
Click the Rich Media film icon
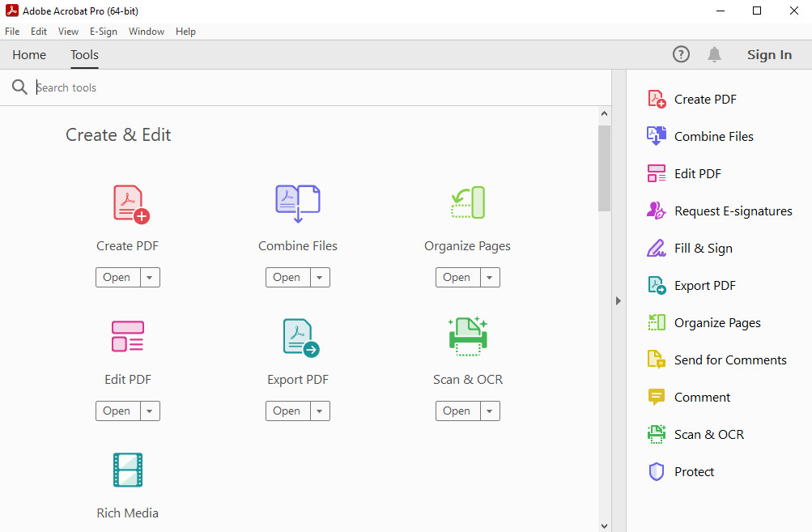point(128,470)
